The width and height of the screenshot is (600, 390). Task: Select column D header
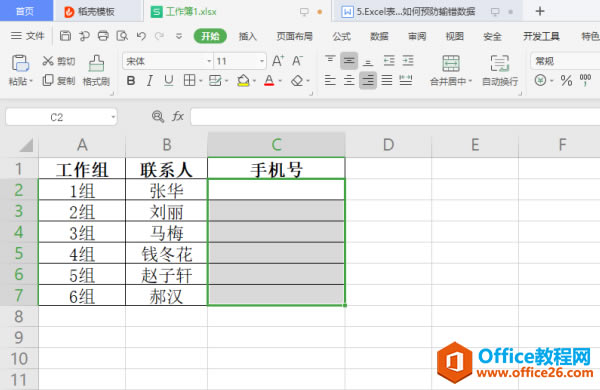pyautogui.click(x=388, y=145)
